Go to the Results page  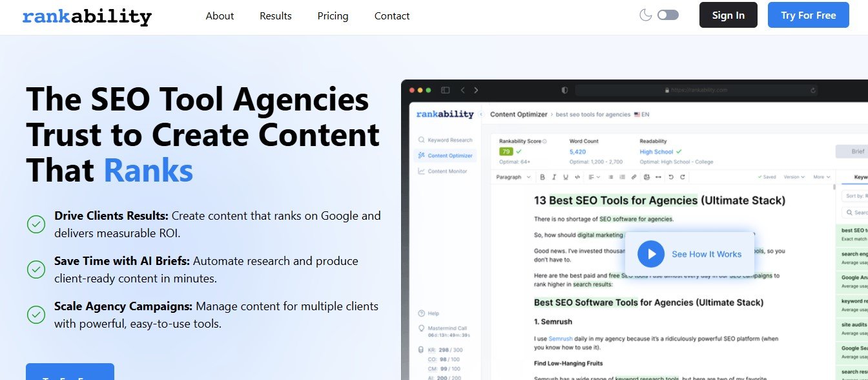(x=276, y=16)
